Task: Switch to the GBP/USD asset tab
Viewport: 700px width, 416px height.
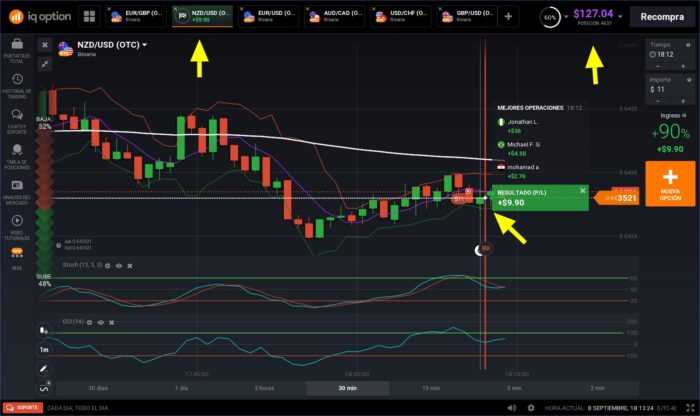Action: pos(467,17)
